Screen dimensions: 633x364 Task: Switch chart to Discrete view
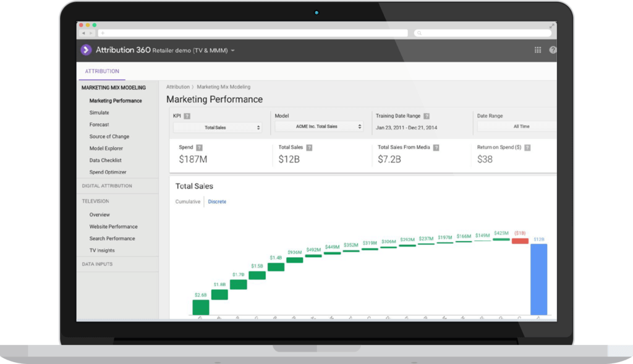[217, 202]
